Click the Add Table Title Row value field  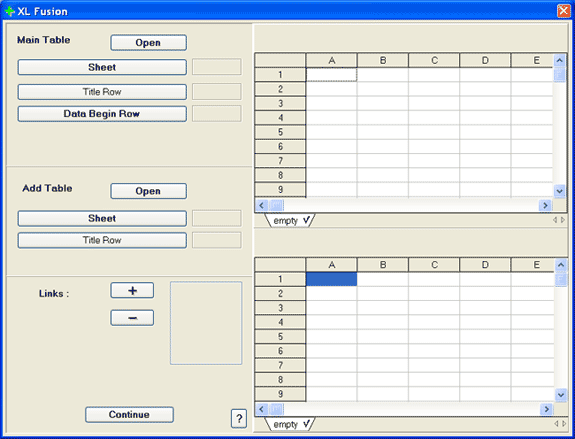pos(217,240)
